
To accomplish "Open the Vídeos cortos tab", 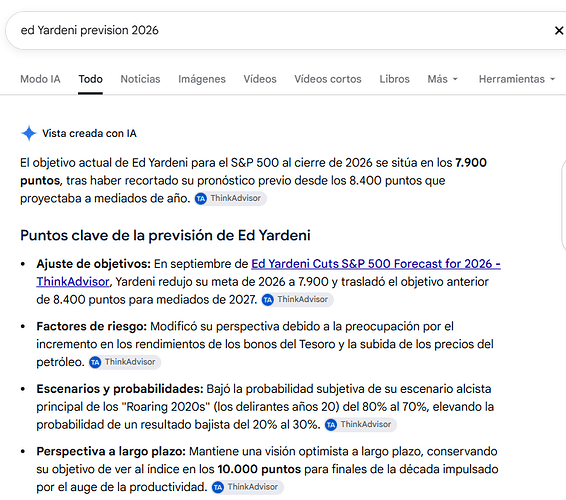I will pyautogui.click(x=328, y=79).
